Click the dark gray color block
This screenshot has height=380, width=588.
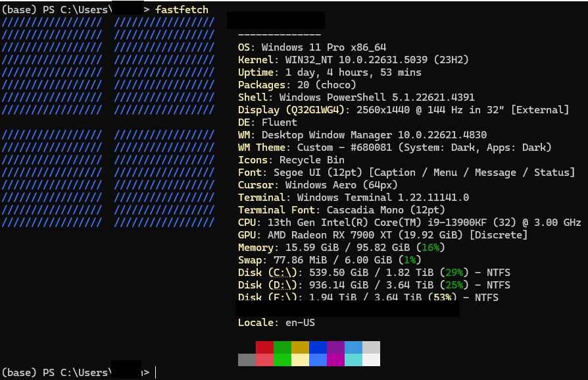pos(247,360)
